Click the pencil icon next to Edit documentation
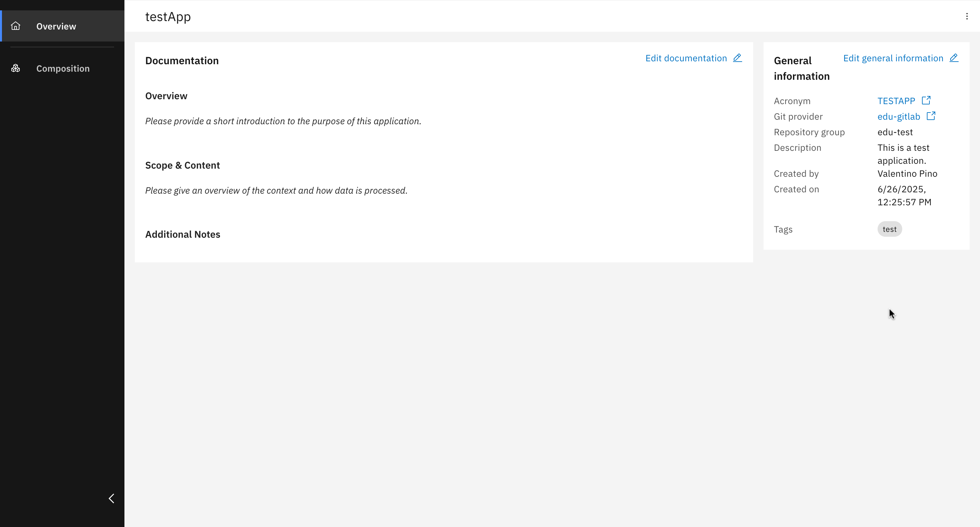 738,58
